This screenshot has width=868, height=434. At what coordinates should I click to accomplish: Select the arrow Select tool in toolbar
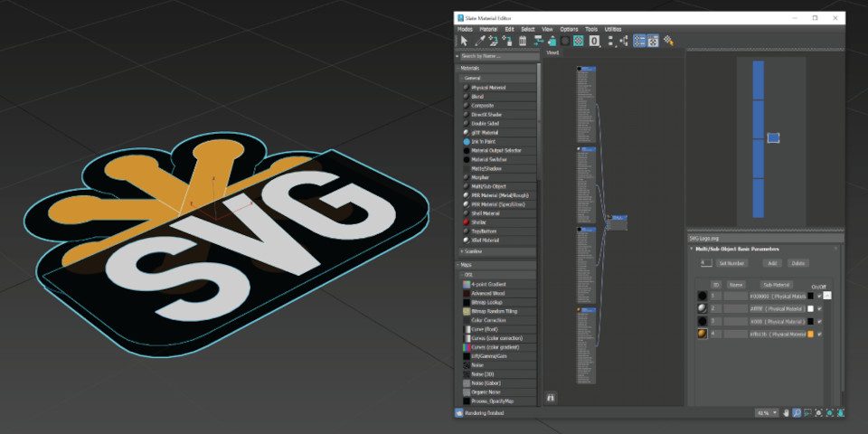click(x=464, y=41)
